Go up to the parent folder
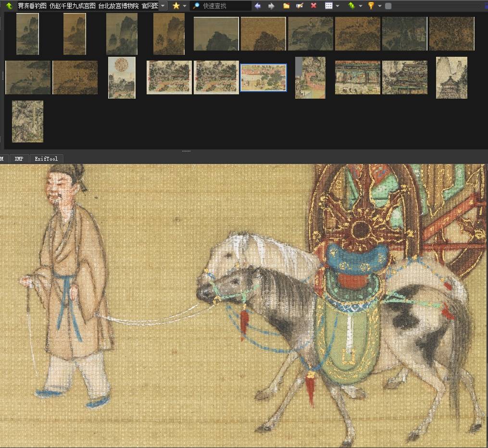Viewport: 488px width, 448px height. click(x=9, y=6)
